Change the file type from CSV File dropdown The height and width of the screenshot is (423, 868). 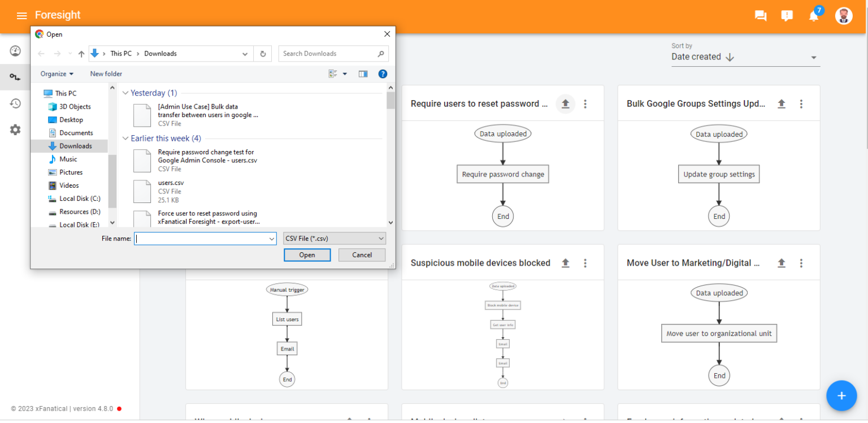pos(334,238)
